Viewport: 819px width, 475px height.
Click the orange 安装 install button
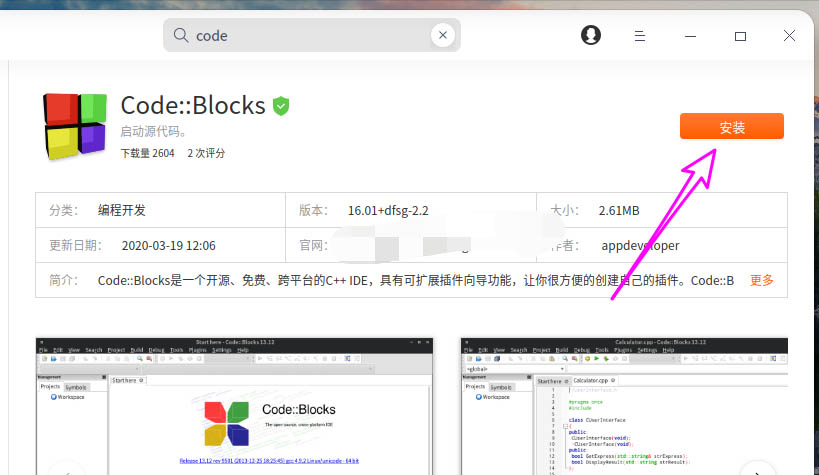(731, 127)
